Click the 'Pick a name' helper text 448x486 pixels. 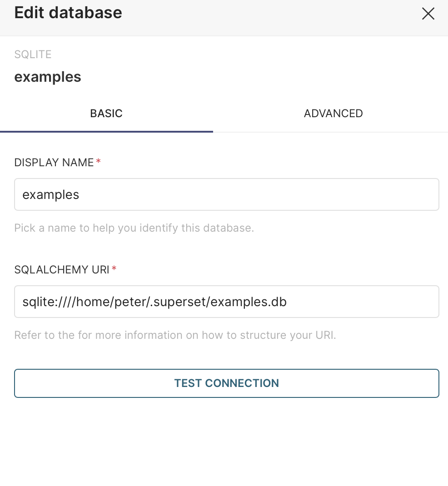pos(134,228)
